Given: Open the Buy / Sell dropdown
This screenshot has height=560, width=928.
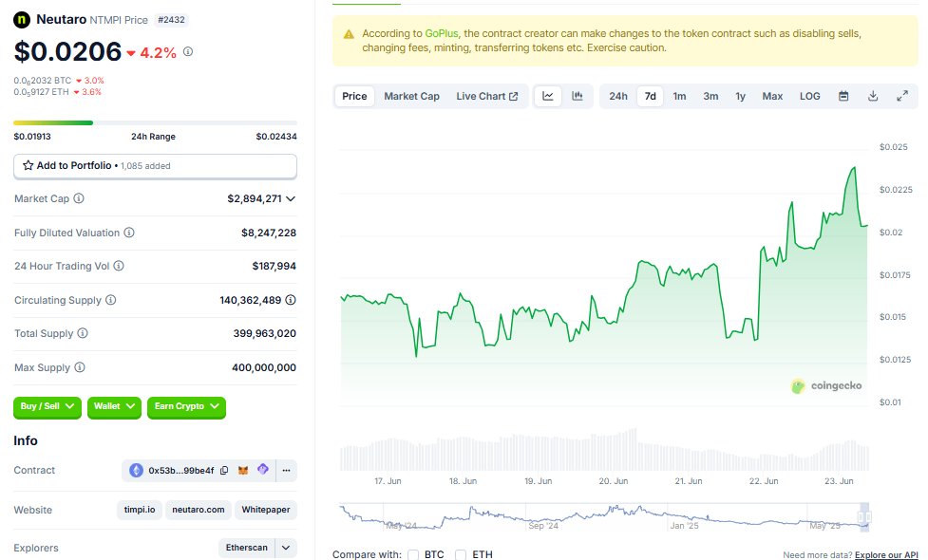Looking at the screenshot, I should coord(47,407).
